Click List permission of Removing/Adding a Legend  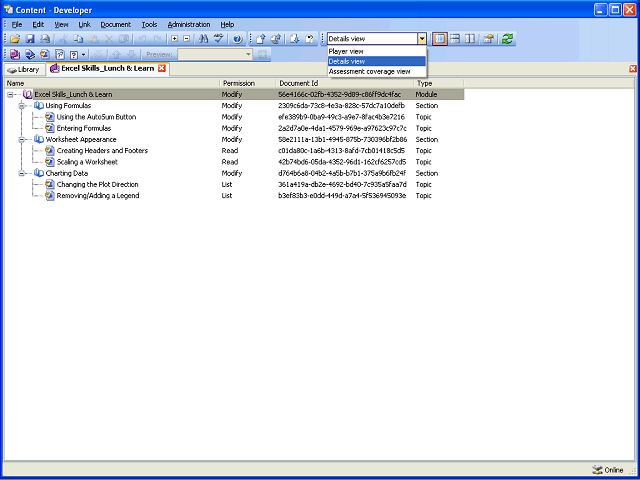[x=227, y=196]
